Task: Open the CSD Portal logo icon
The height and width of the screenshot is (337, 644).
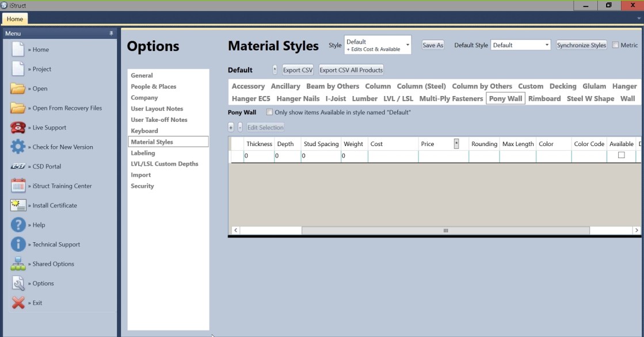Action: [18, 167]
